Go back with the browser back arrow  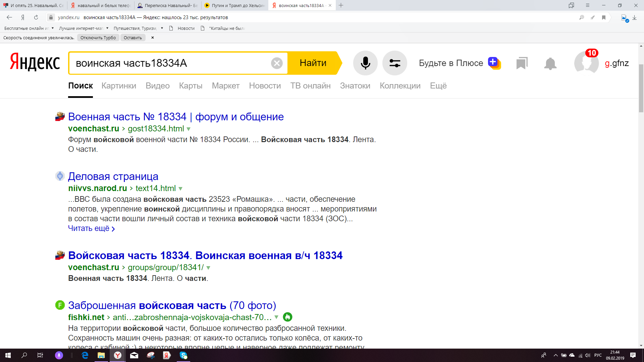[9, 17]
